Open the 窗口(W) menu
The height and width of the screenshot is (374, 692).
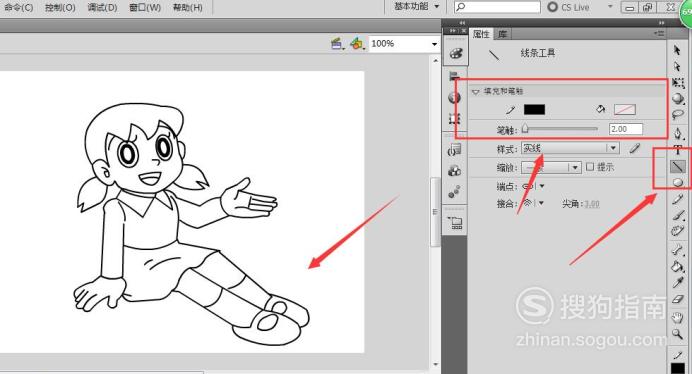point(145,8)
